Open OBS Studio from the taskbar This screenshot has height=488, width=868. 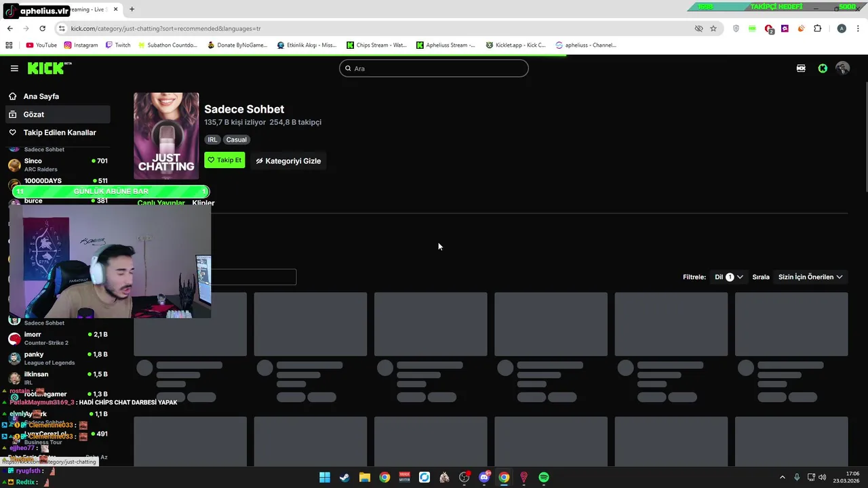(465, 477)
